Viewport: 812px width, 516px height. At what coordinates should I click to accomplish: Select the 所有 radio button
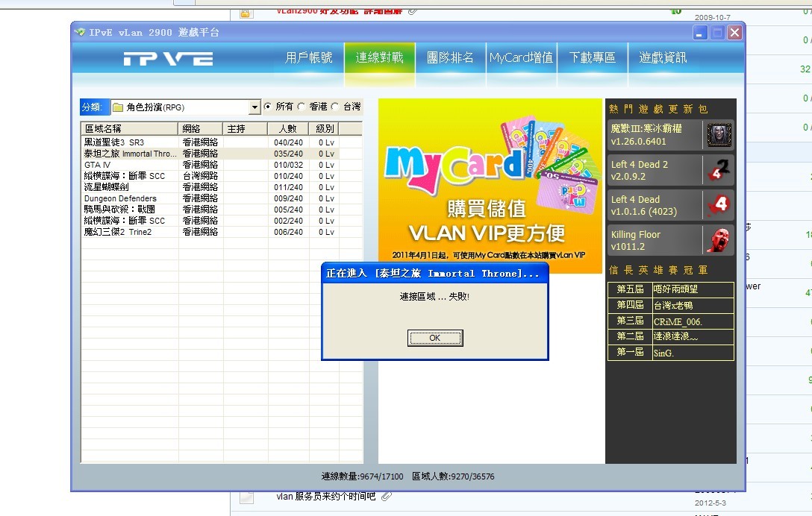click(x=268, y=107)
